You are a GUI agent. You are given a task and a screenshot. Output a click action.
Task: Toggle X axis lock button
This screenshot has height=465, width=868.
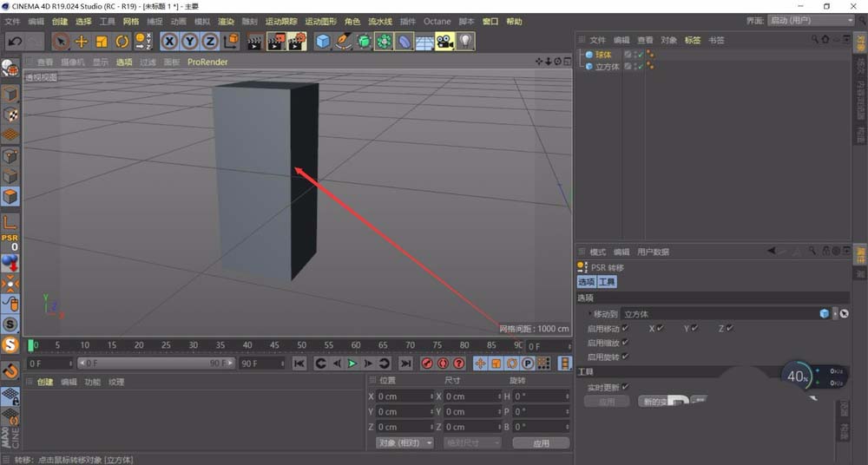[x=169, y=41]
